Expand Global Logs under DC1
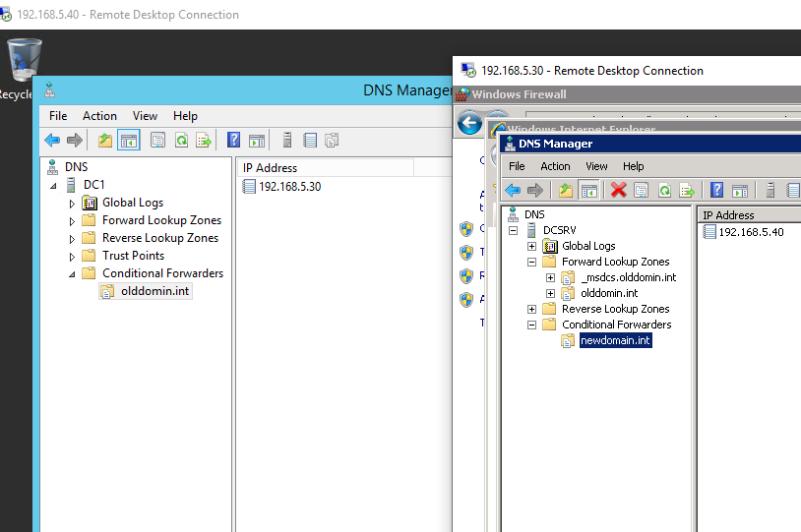Image resolution: width=801 pixels, height=532 pixels. 72,204
